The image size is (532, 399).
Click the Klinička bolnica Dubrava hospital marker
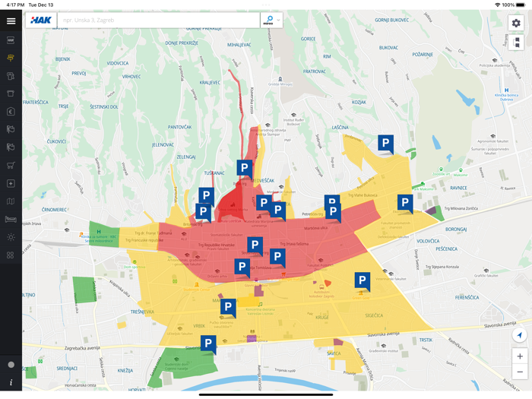coord(507,90)
